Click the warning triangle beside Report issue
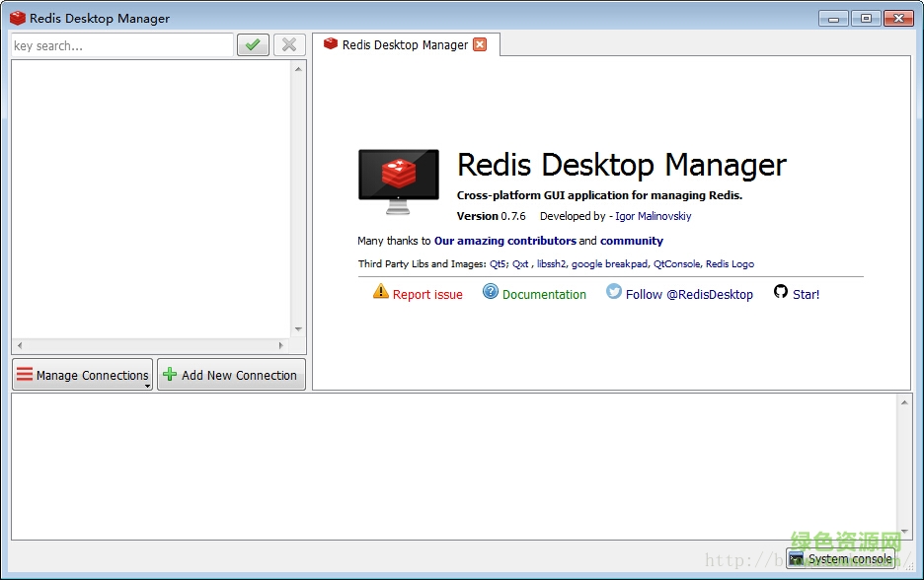924x580 pixels. point(380,293)
